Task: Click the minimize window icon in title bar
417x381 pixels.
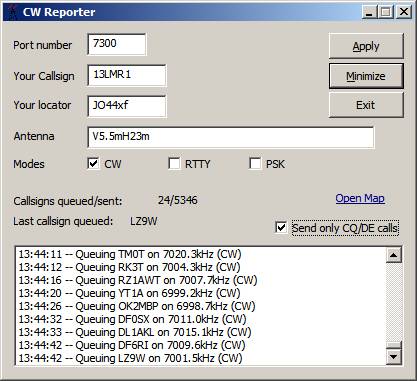Action: point(369,12)
